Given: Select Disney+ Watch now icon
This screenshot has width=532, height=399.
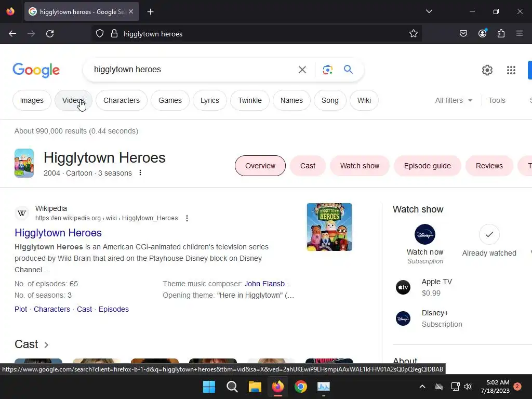Looking at the screenshot, I should (x=425, y=234).
